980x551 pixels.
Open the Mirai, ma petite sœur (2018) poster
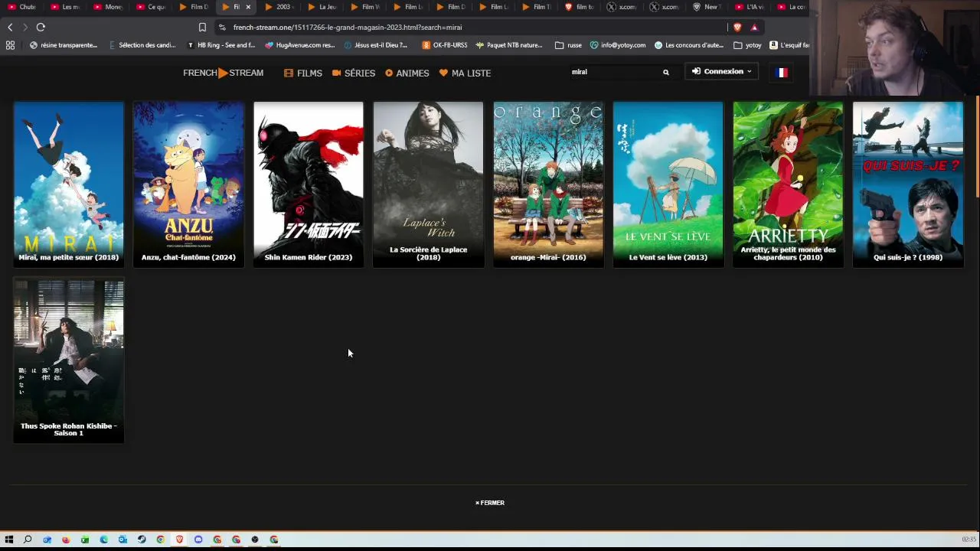(x=69, y=184)
